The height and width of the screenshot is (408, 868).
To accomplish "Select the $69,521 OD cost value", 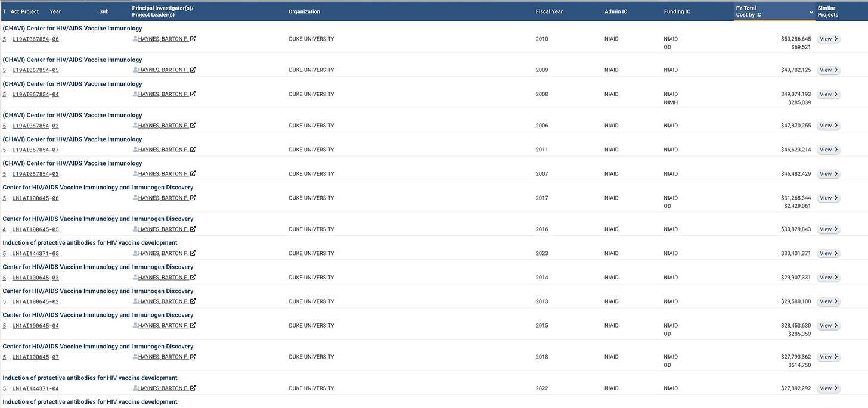I will point(801,47).
